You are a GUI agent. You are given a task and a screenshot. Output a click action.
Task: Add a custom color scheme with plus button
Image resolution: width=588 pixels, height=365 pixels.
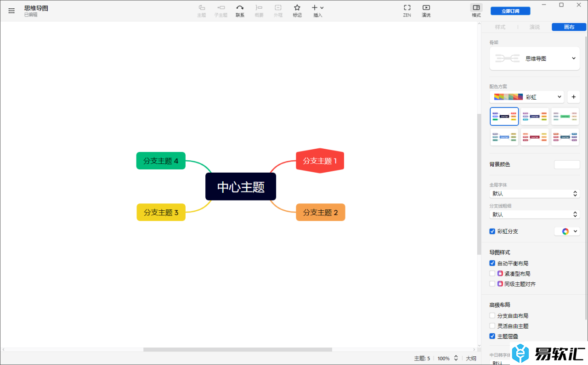573,97
